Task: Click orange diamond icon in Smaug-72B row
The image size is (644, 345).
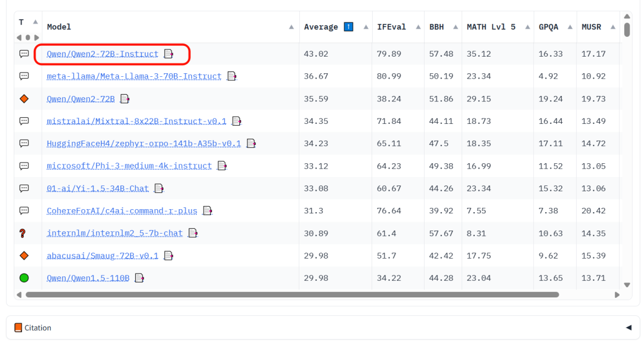Action: pyautogui.click(x=24, y=256)
